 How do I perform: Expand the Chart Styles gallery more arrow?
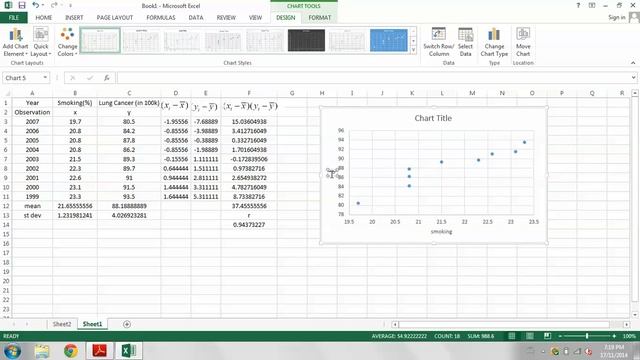point(413,50)
